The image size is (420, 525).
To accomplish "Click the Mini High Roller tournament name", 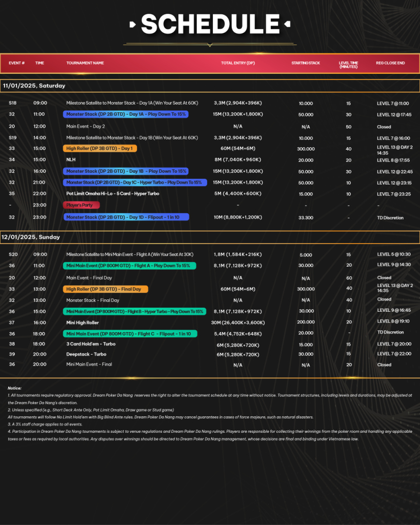I will pyautogui.click(x=83, y=323).
